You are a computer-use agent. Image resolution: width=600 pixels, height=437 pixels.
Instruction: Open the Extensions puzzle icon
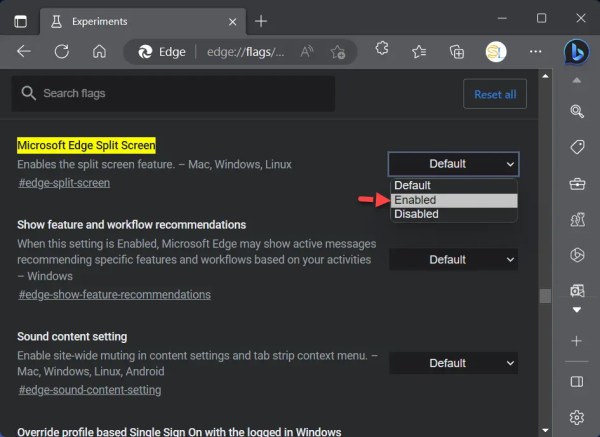tap(382, 49)
